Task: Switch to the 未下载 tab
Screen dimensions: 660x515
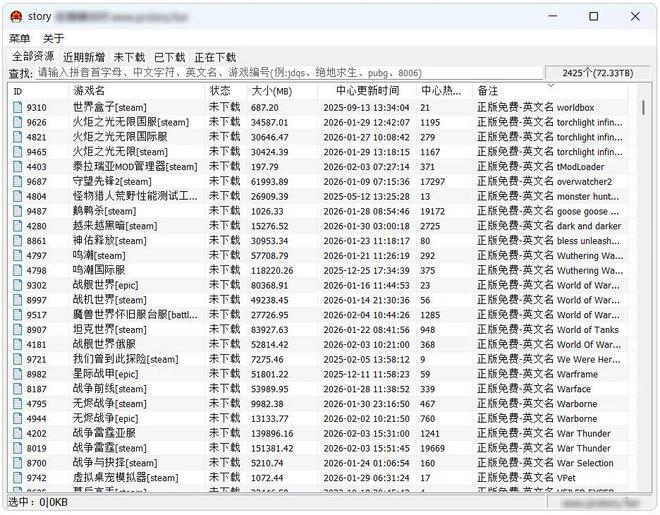Action: [x=129, y=57]
